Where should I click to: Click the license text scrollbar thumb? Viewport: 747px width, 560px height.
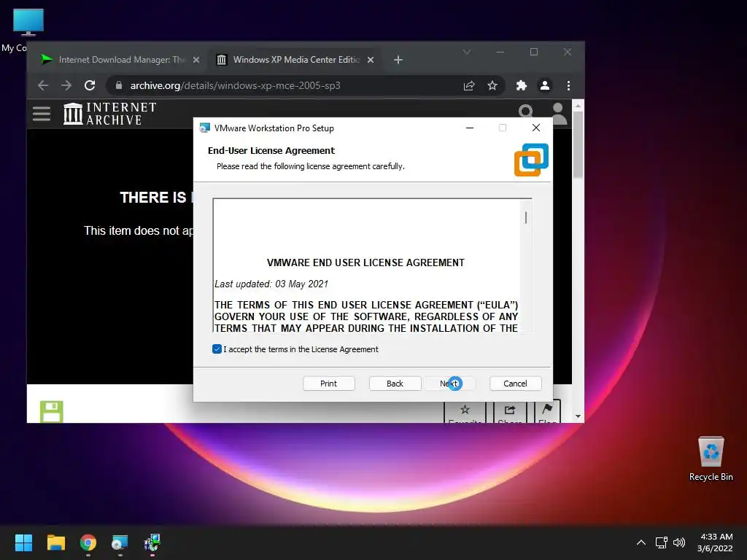[525, 217]
